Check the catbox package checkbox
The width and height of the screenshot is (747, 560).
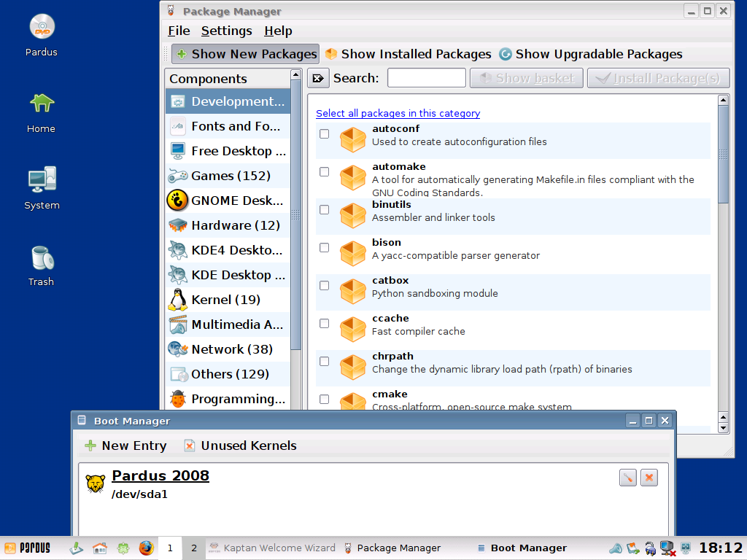pos(325,286)
